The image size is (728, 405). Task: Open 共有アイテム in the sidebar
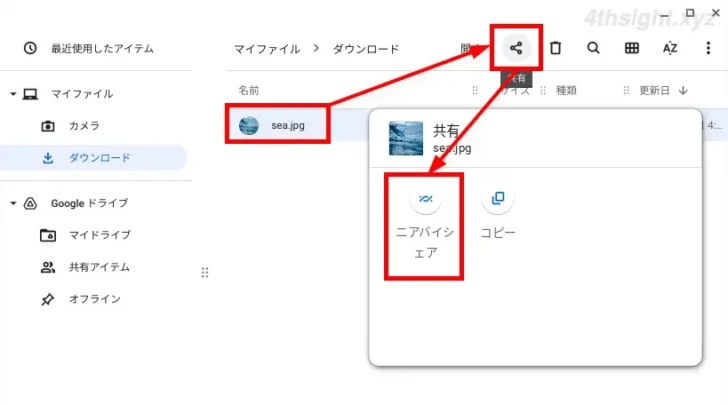97,267
